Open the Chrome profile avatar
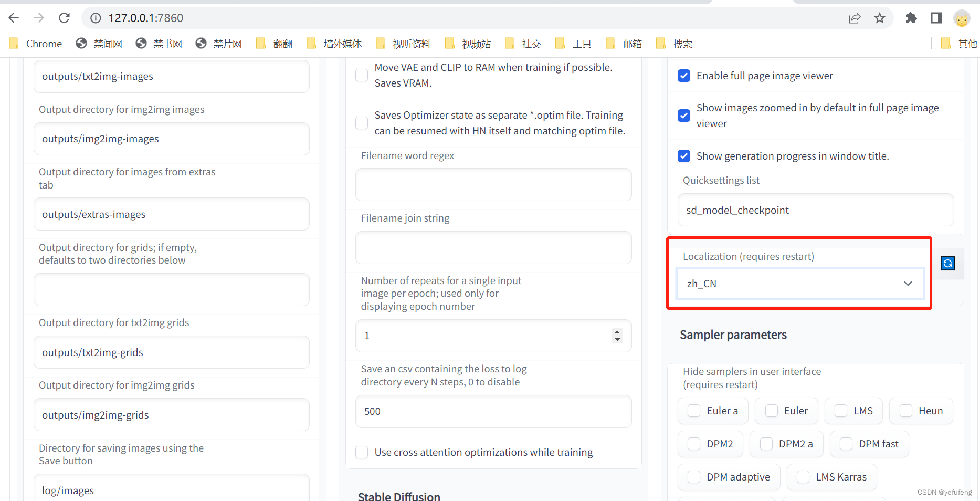Viewport: 980px width, 501px height. pyautogui.click(x=962, y=18)
